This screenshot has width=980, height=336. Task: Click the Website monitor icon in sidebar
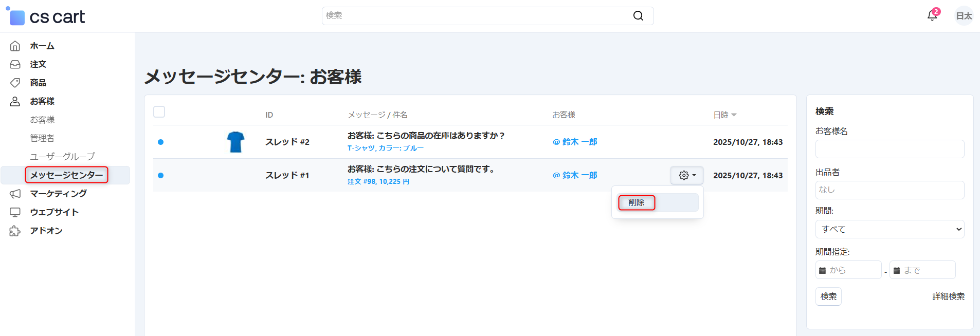point(15,212)
